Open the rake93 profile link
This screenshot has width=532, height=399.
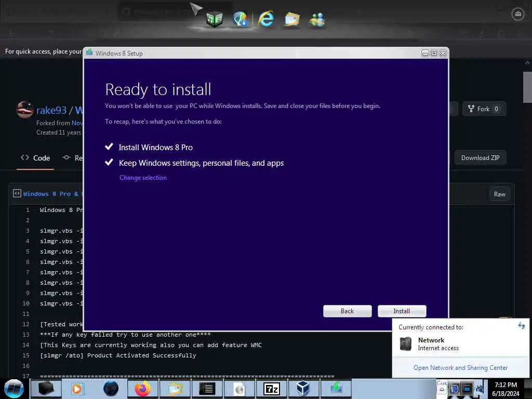coord(51,110)
